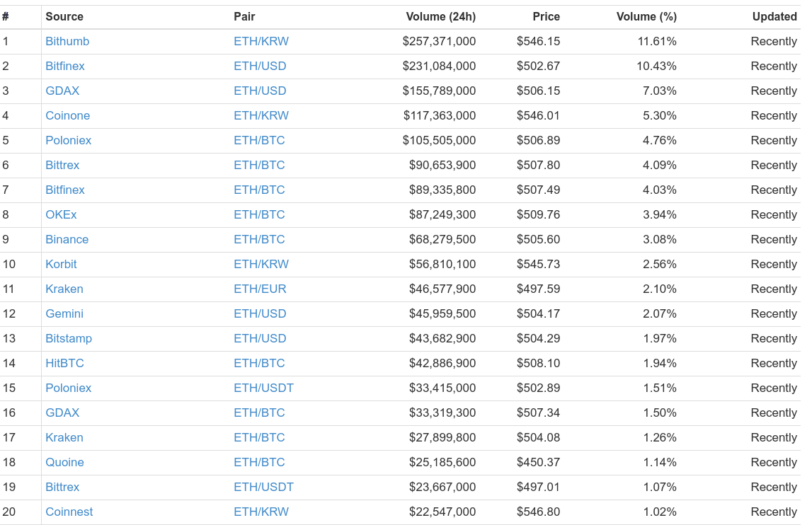Open Bitfinex source in row 2
This screenshot has width=812, height=525.
64,67
